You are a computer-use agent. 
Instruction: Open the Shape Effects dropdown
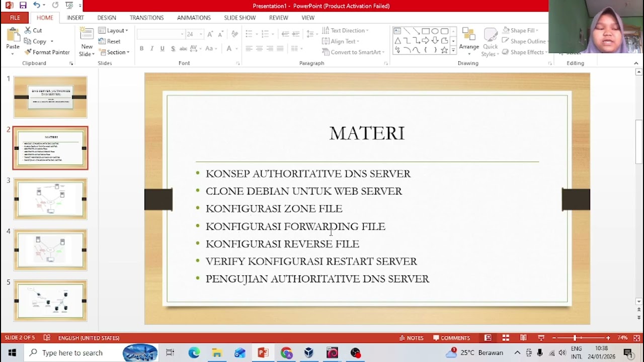[x=524, y=52]
